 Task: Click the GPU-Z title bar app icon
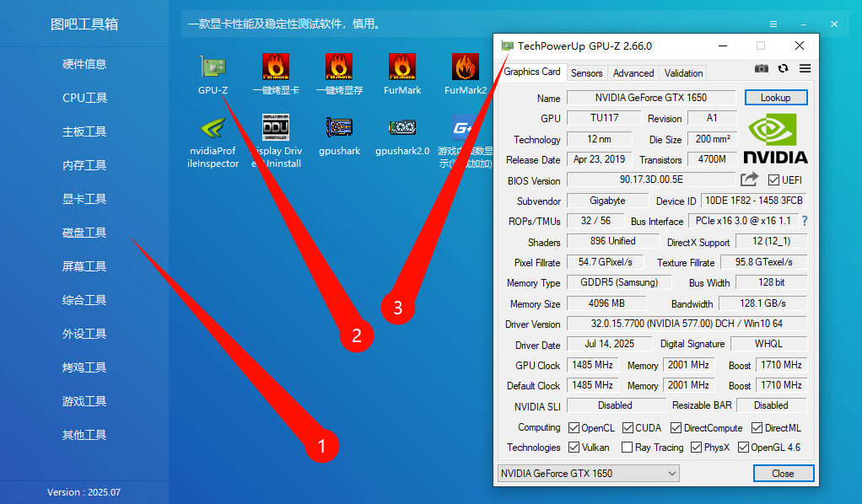507,46
